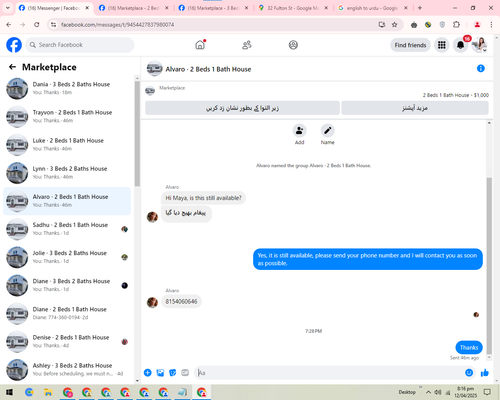Click the Find friends button

410,45
